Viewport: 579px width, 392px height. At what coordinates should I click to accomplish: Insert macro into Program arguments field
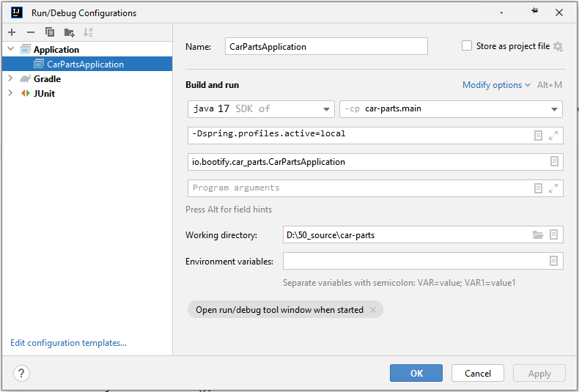pyautogui.click(x=538, y=188)
